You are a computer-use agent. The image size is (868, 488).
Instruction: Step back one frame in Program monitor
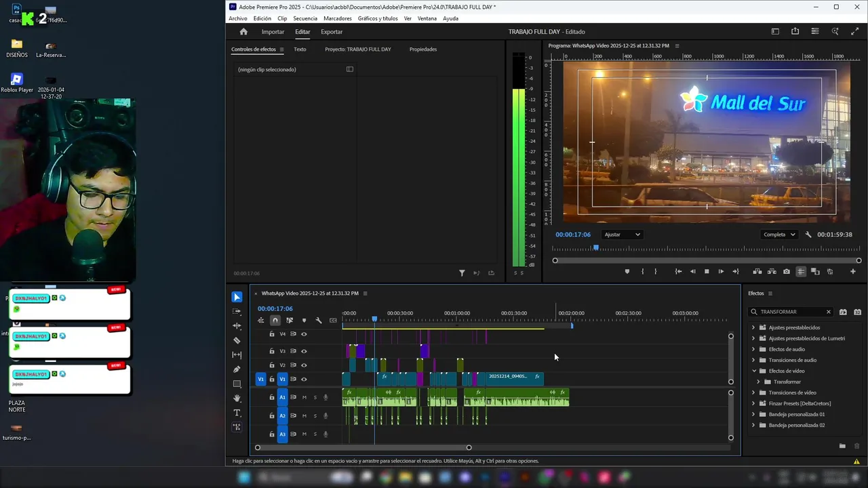(692, 272)
